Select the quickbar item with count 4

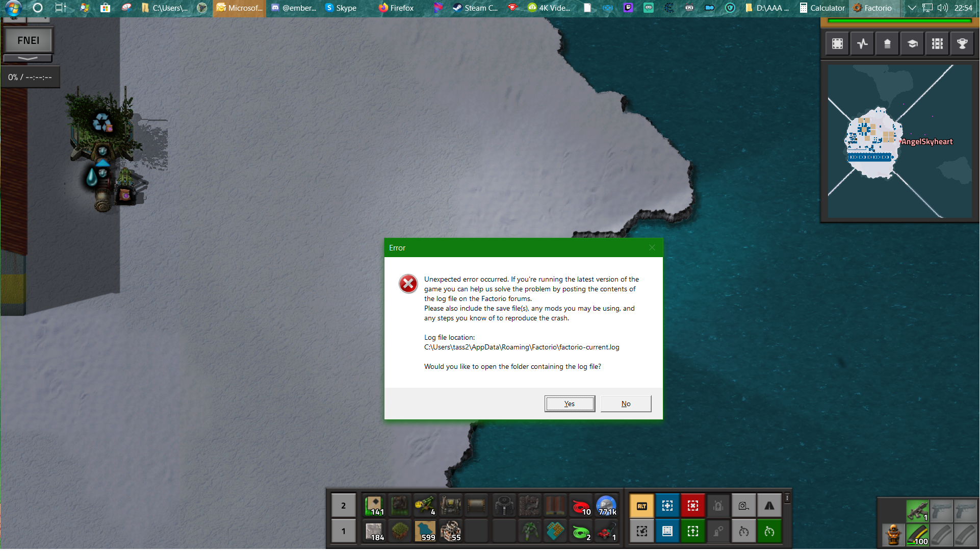coord(425,506)
